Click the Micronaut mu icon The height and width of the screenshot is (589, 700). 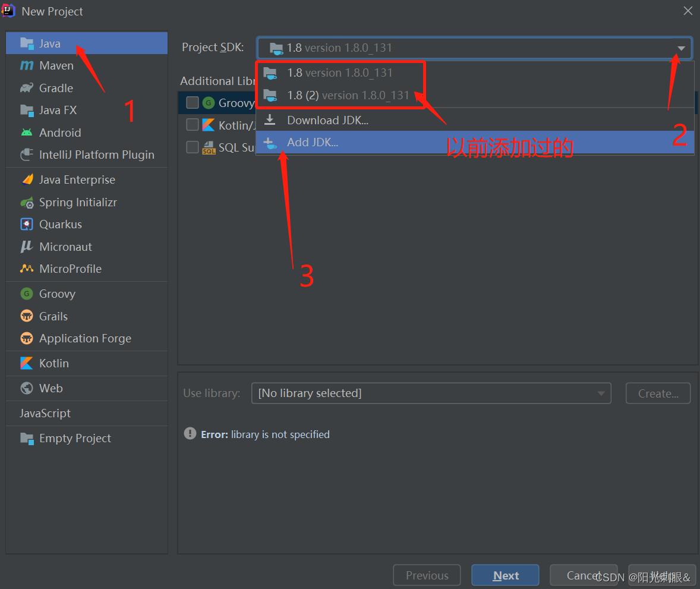point(27,247)
